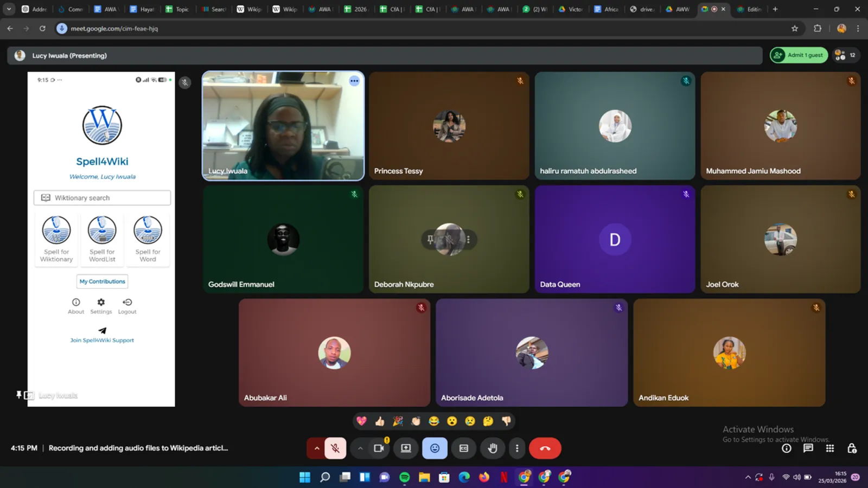The width and height of the screenshot is (868, 488).
Task: Open options on Lucy Iwuala's tile
Action: click(x=354, y=81)
